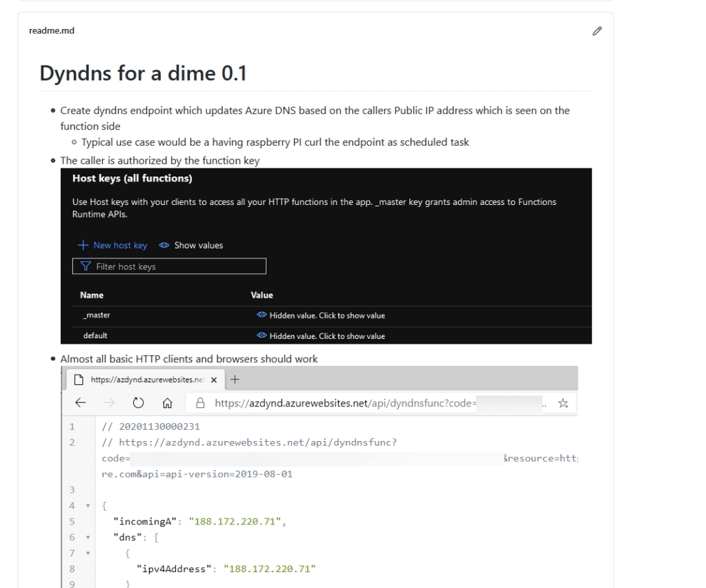Click the browser forward arrow
This screenshot has width=706, height=588.
[x=109, y=403]
